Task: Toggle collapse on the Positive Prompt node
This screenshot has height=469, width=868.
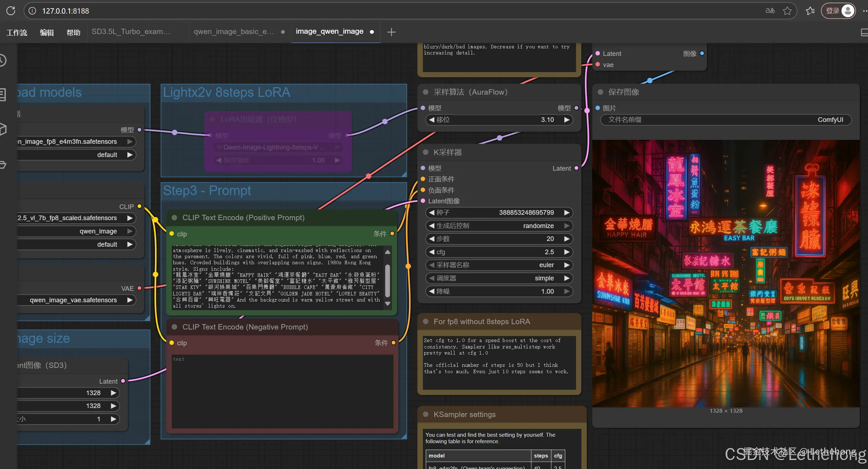Action: click(175, 218)
